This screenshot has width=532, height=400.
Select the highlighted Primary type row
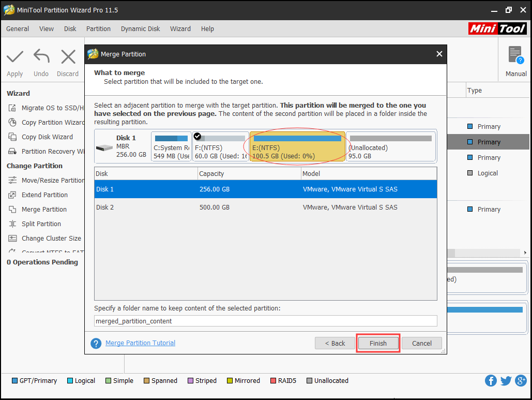[x=489, y=142]
